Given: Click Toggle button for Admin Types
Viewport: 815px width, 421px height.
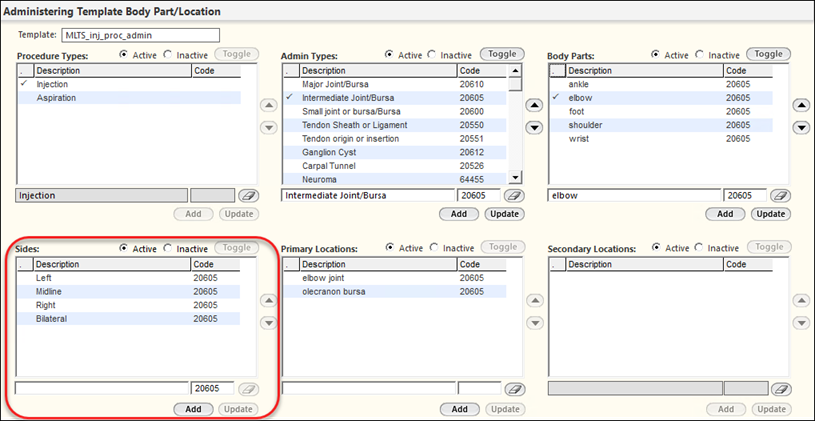Looking at the screenshot, I should click(x=502, y=54).
